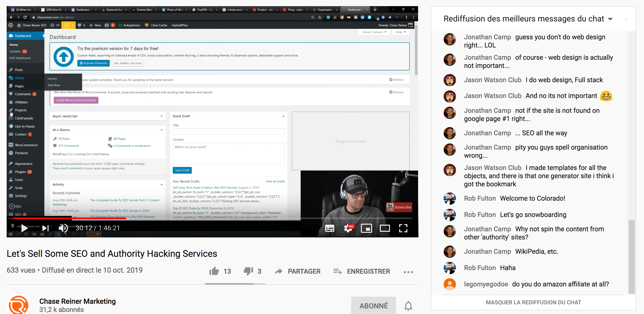Reload the browser page

[25, 17]
